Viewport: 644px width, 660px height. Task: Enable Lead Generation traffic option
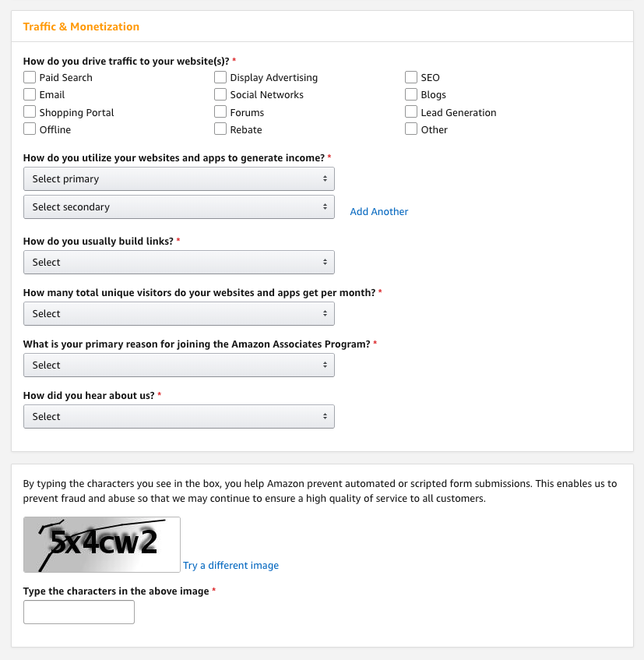coord(411,111)
